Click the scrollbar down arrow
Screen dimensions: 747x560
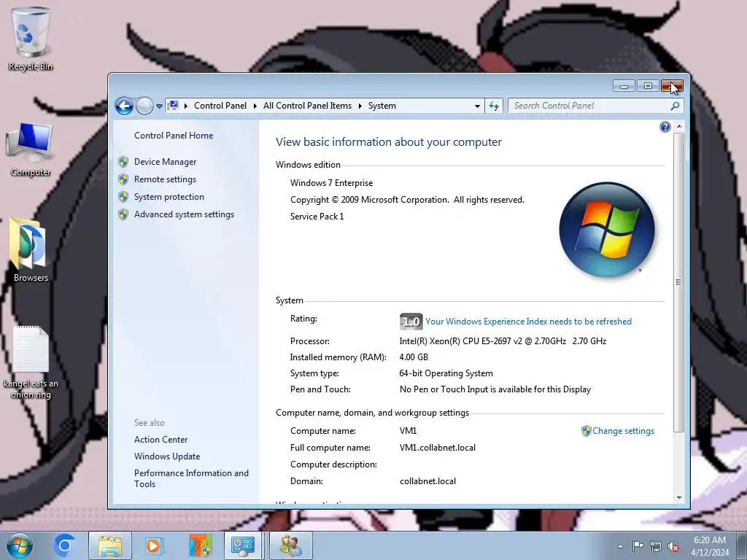click(679, 498)
